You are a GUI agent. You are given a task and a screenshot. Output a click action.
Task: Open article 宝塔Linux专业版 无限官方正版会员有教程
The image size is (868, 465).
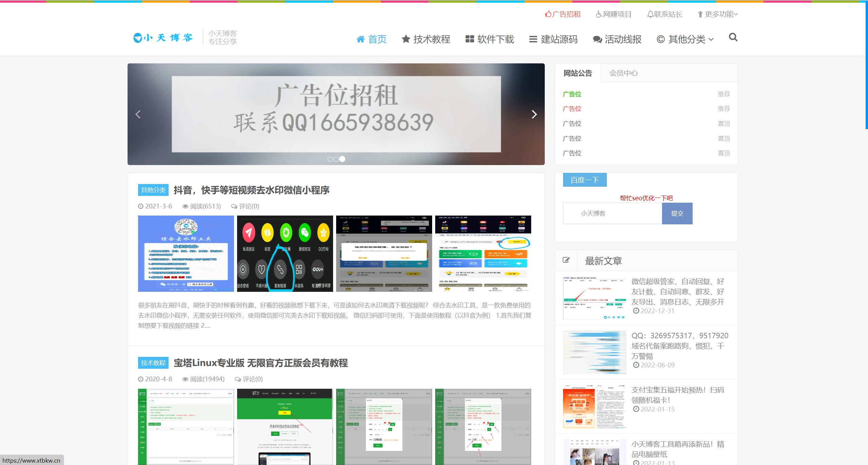point(261,363)
